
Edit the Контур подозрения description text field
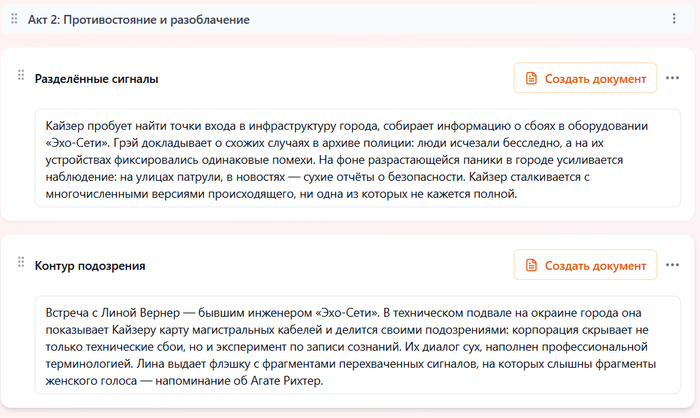(357, 346)
